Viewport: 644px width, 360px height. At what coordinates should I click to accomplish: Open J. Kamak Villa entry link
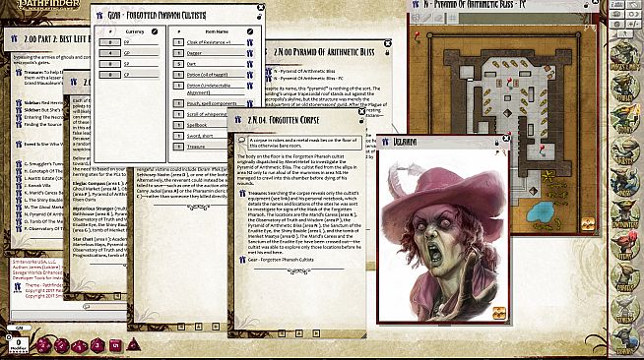19,186
